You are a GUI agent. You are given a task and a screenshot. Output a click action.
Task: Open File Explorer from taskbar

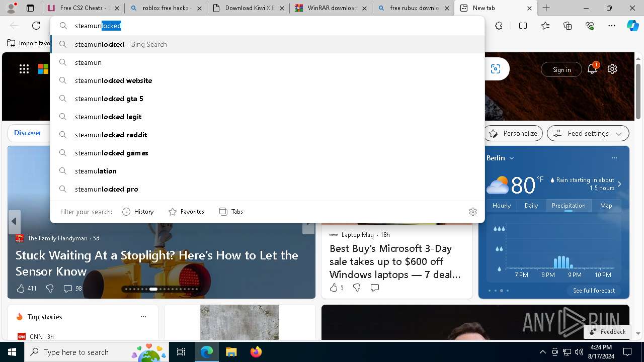[x=231, y=352]
